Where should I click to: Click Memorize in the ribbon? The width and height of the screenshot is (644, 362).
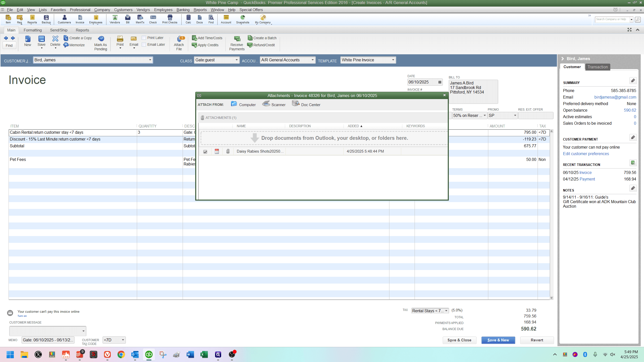[74, 45]
